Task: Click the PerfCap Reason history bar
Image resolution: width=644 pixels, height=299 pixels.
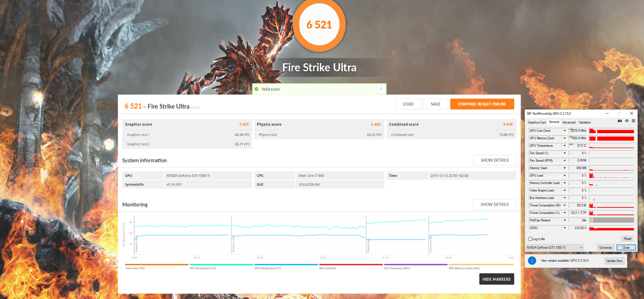Action: click(x=611, y=220)
